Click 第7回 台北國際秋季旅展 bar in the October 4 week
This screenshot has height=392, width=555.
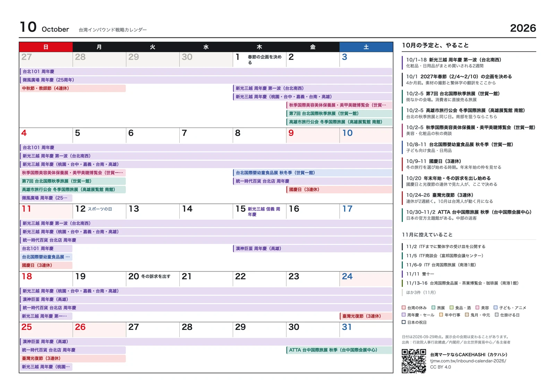click(72, 181)
